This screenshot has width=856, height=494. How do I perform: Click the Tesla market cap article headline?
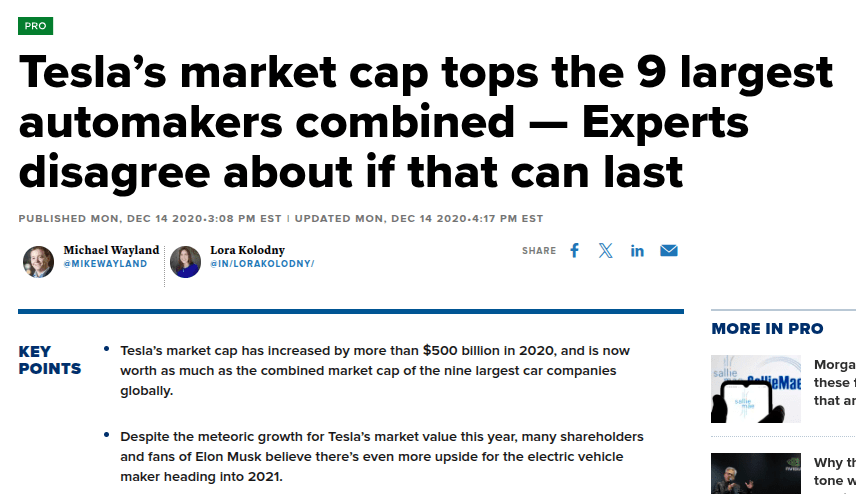[x=426, y=123]
